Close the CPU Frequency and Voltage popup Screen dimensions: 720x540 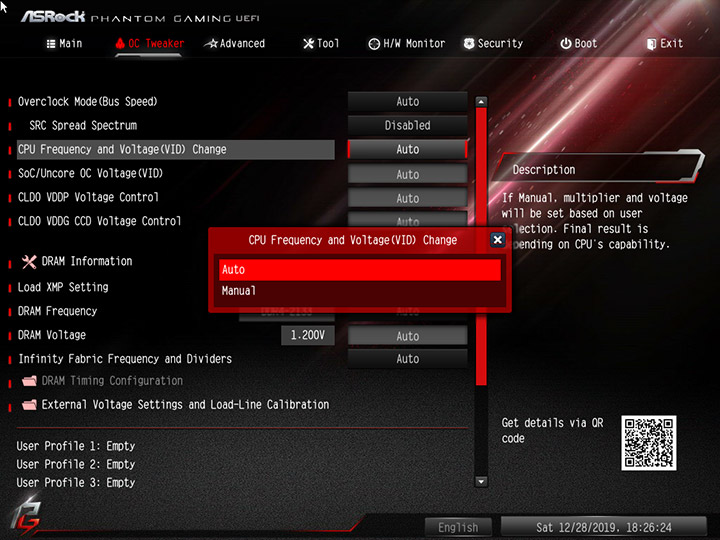click(x=498, y=239)
